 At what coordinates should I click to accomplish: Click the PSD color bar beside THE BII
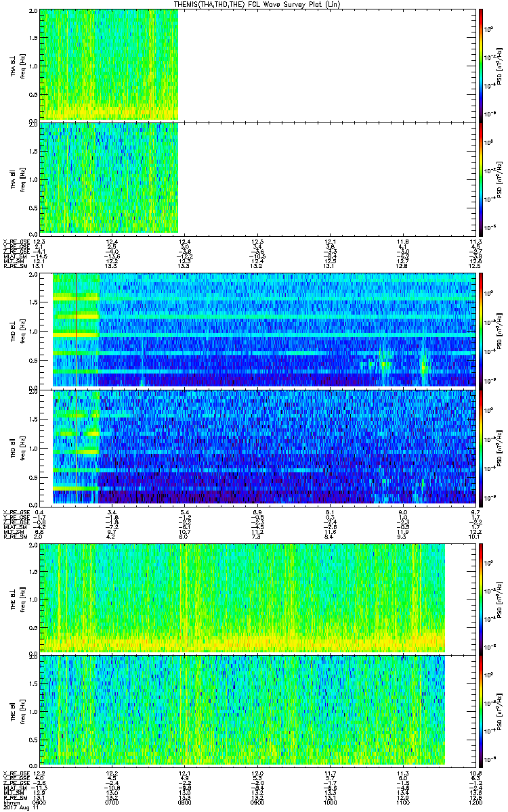[481, 710]
